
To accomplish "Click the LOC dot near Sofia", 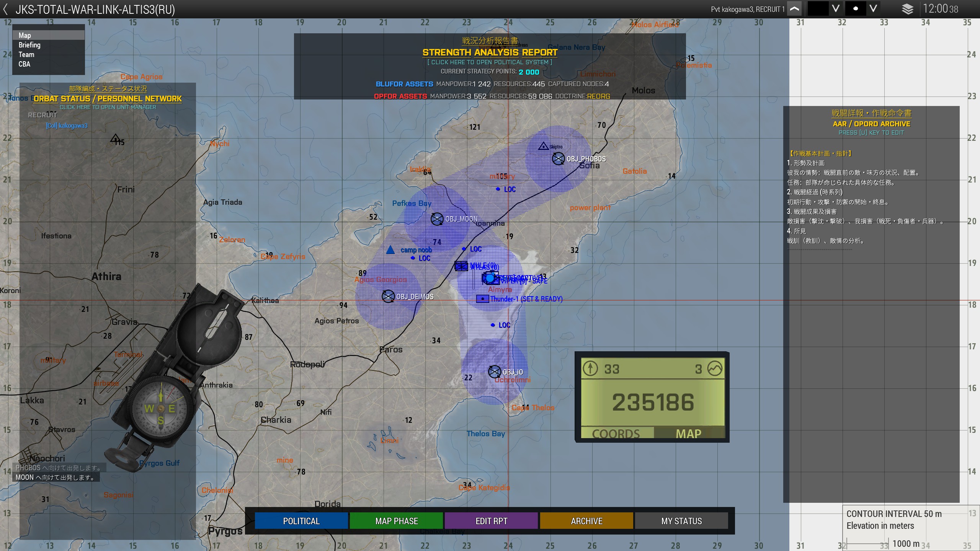I will click(498, 189).
